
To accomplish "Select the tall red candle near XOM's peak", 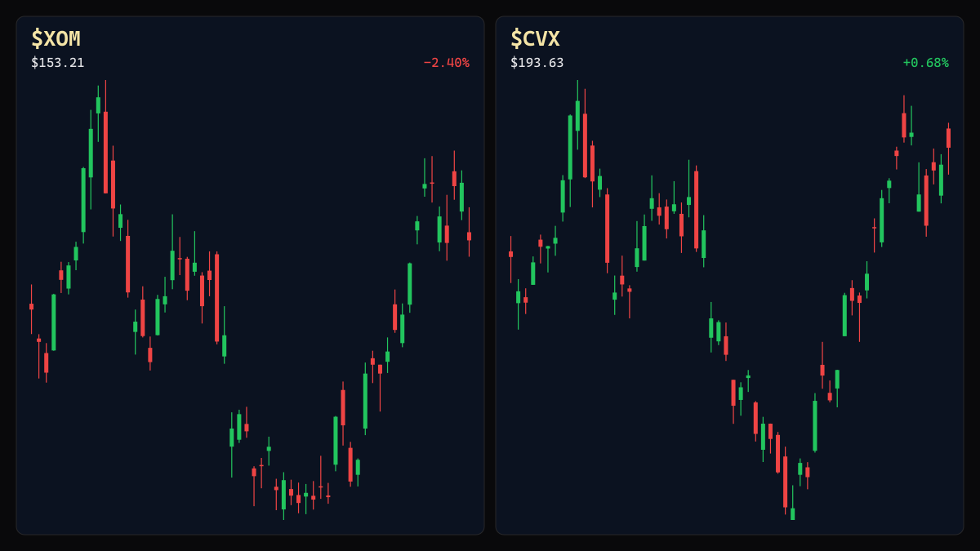I will coord(105,151).
